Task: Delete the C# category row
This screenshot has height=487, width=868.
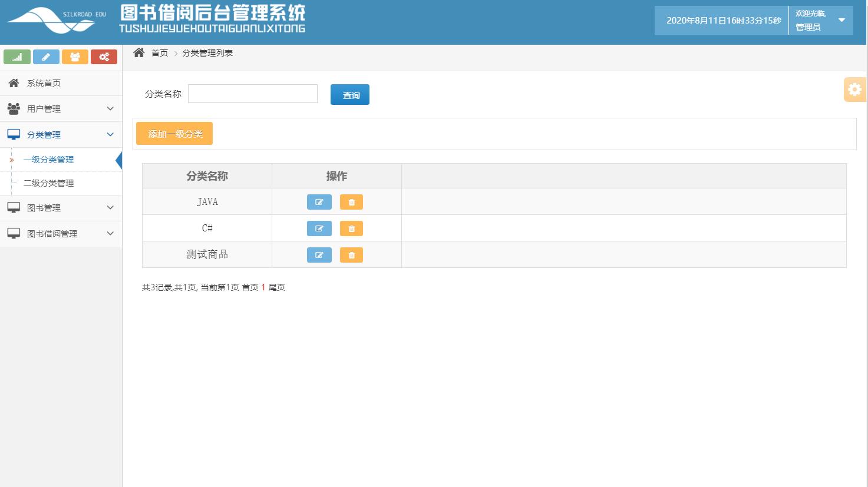Action: coord(351,228)
